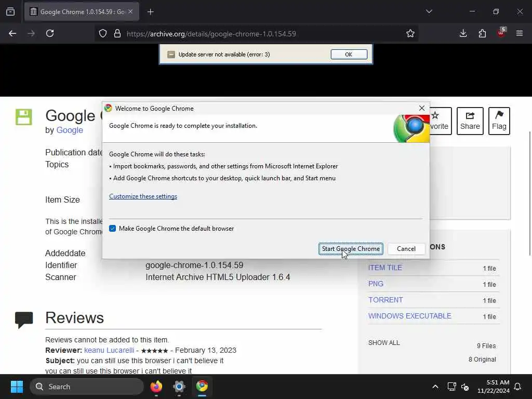Open a new browser tab
The width and height of the screenshot is (532, 399).
(151, 12)
